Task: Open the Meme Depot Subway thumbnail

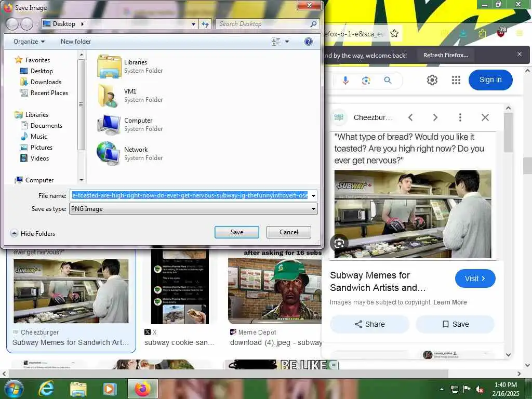Action: [275, 291]
